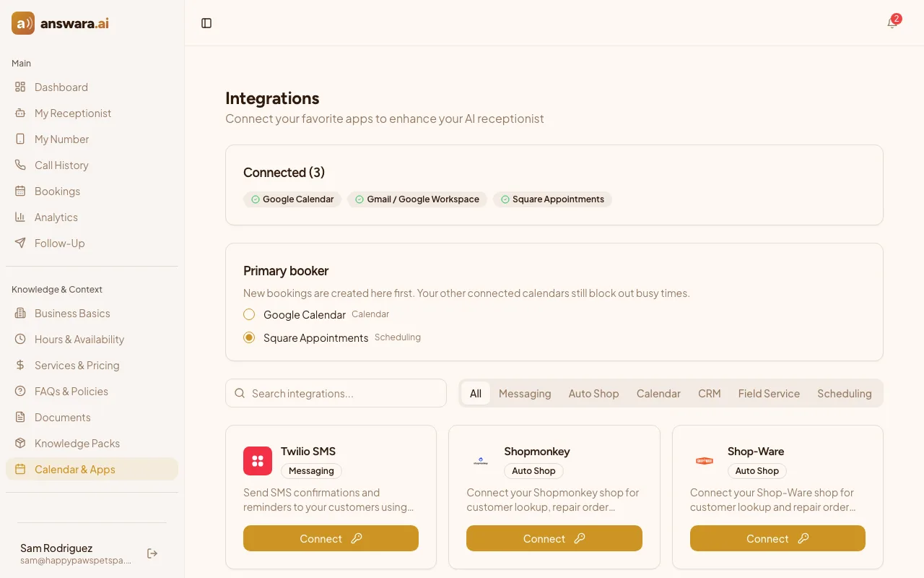This screenshot has height=578, width=924.
Task: Click the search magnifier icon
Action: 240,393
